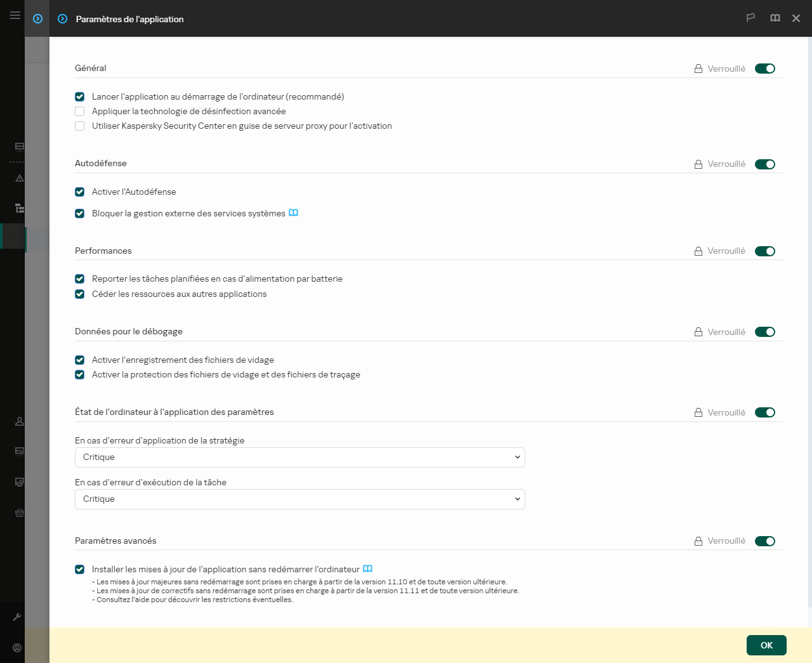Disable the lock toggle for Performances
This screenshot has width=812, height=663.
(x=765, y=251)
